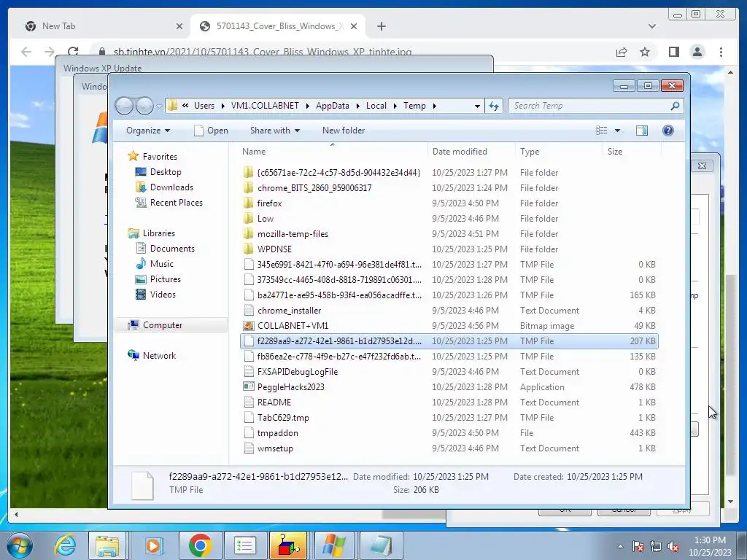
Task: Sort by Date modified column header
Action: click(471, 152)
